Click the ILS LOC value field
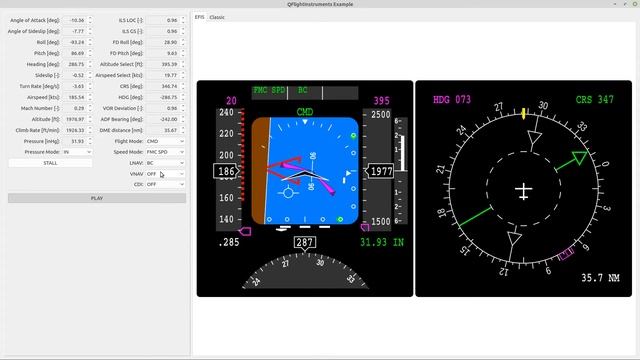Image resolution: width=640 pixels, height=360 pixels. tap(165, 20)
